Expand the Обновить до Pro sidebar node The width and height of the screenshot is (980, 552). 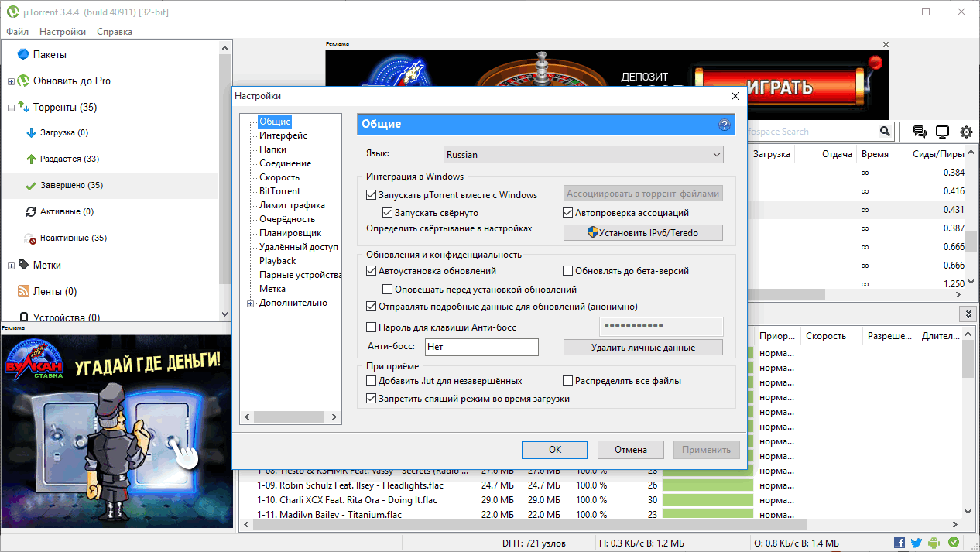click(x=11, y=81)
